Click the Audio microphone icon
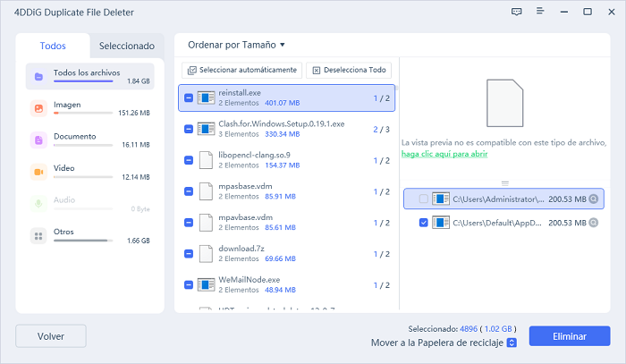This screenshot has width=626, height=364. pyautogui.click(x=38, y=204)
